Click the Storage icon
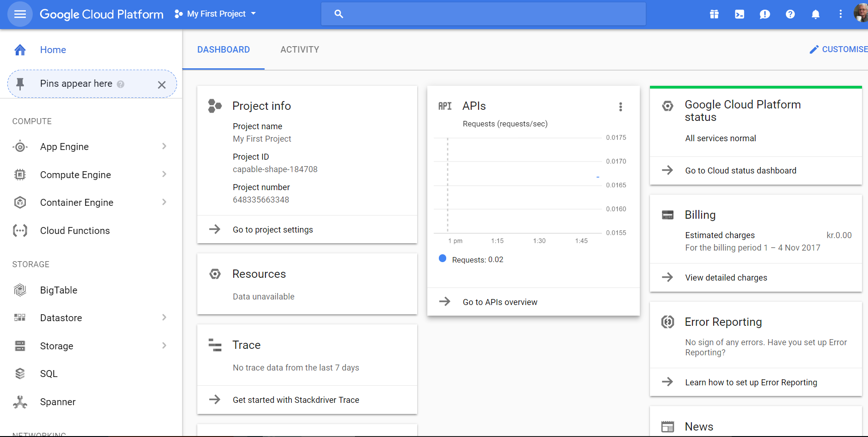 click(20, 346)
